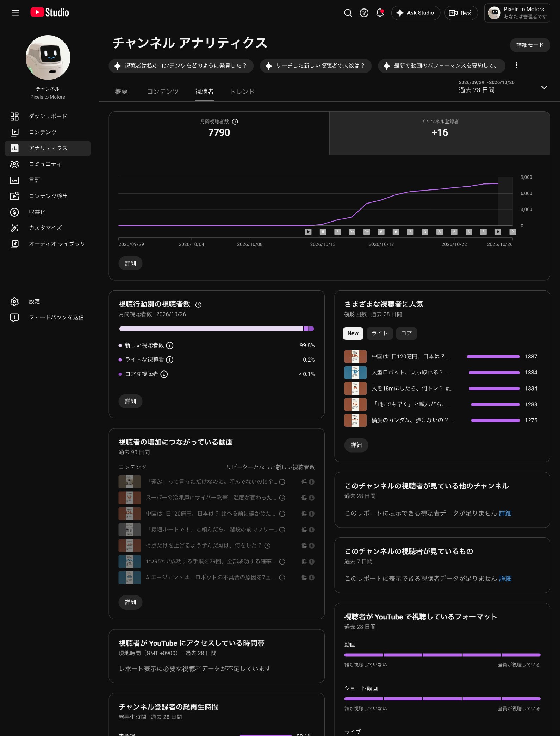Select the コア audience filter chip
Screen dimensions: 560x736
[406, 333]
